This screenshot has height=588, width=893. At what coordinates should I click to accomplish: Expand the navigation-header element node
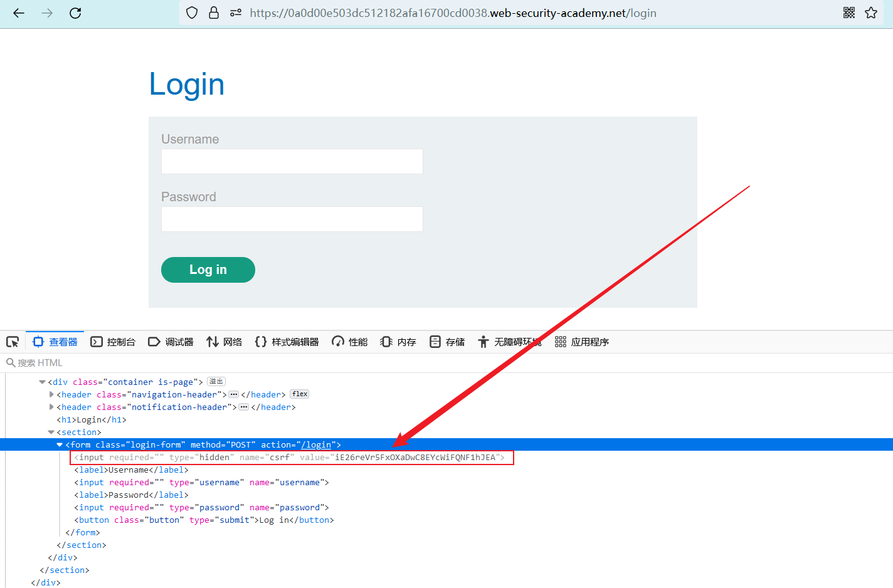[51, 394]
